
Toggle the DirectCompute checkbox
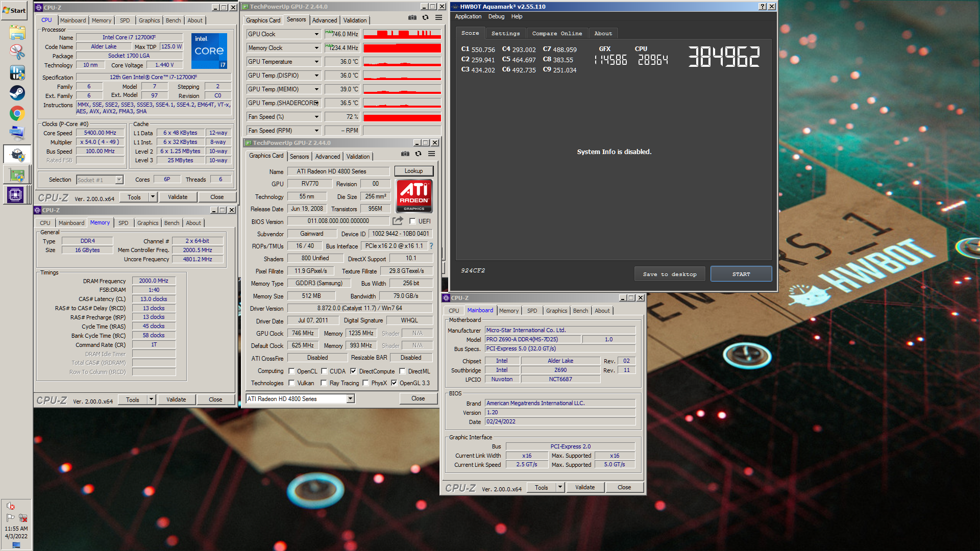coord(353,371)
